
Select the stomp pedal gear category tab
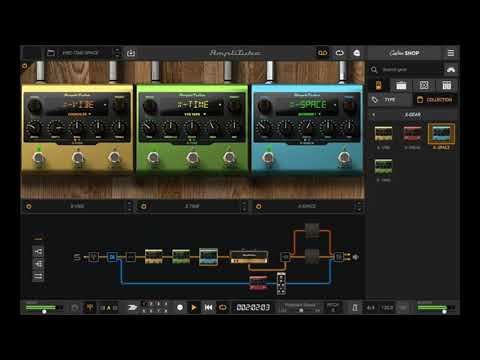379,85
